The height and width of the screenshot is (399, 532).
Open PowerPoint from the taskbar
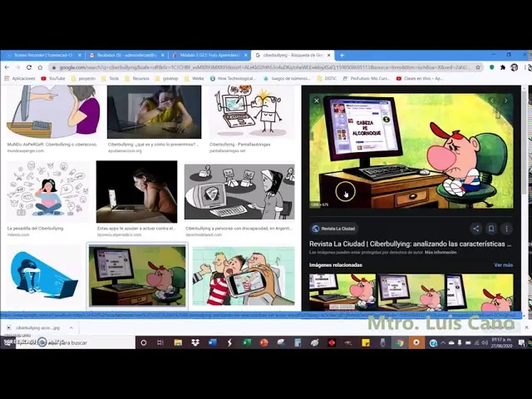[264, 342]
